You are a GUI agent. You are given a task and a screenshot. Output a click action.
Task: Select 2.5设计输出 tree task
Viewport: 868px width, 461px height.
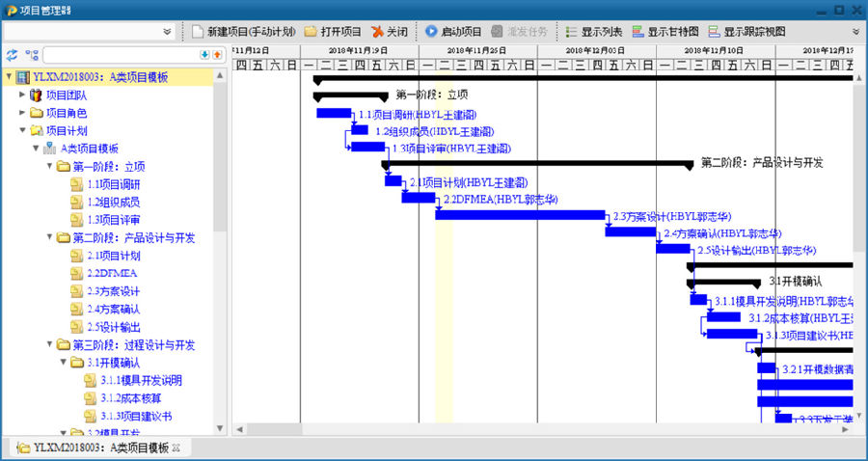click(x=114, y=327)
